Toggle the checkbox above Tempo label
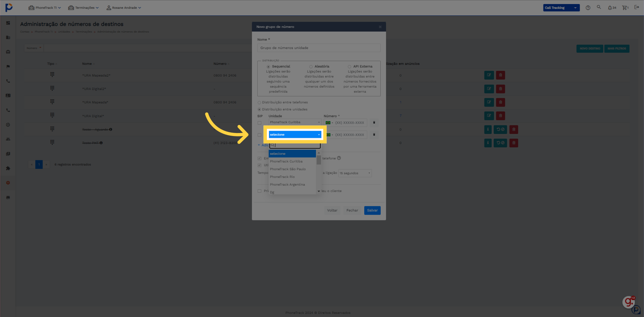 coord(259,165)
